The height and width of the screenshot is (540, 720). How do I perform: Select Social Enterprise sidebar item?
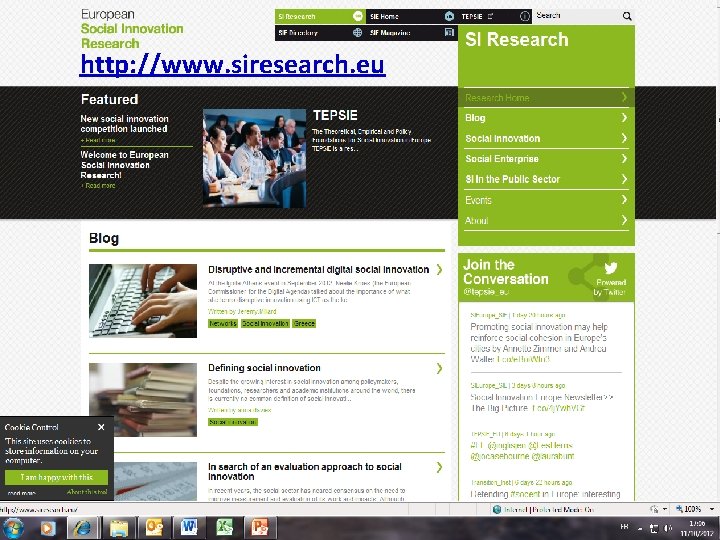click(x=546, y=159)
